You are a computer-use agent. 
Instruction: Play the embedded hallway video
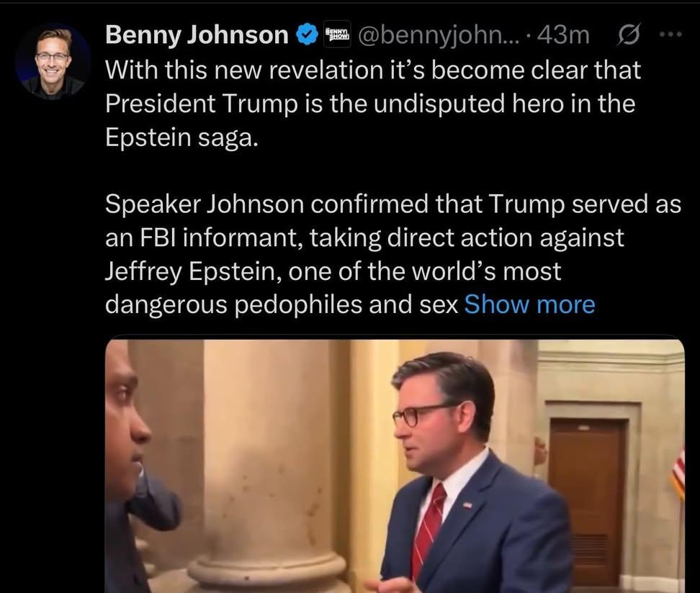[x=395, y=465]
